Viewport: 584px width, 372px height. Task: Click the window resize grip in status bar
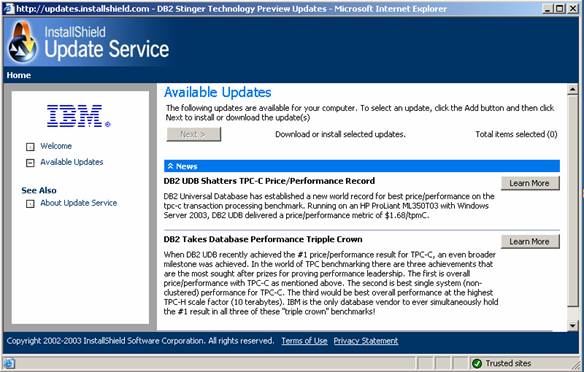575,365
